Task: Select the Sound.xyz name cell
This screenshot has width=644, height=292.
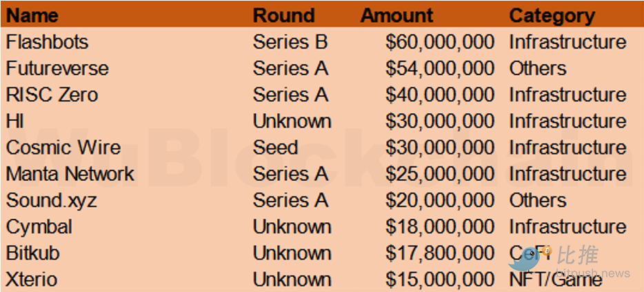Action: coord(52,200)
